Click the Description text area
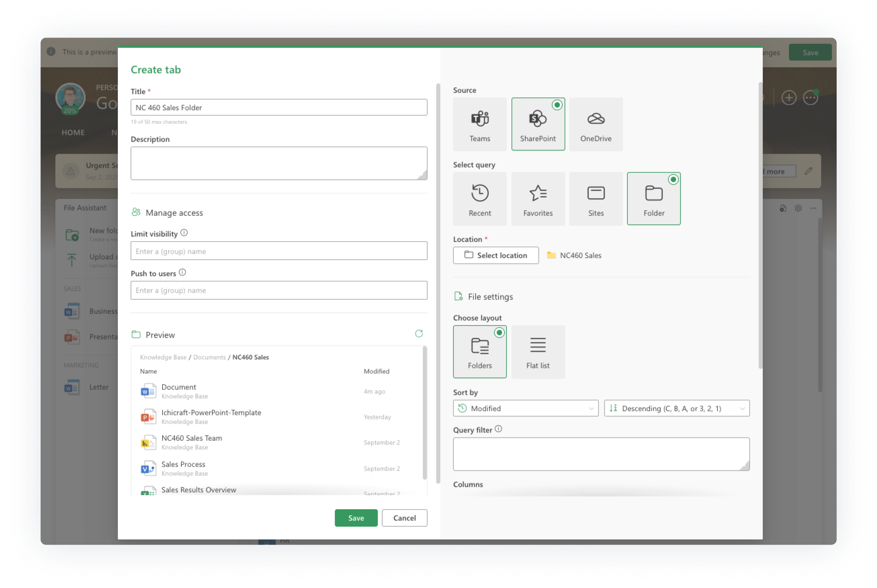Screen dimensions: 877x588 pyautogui.click(x=278, y=163)
